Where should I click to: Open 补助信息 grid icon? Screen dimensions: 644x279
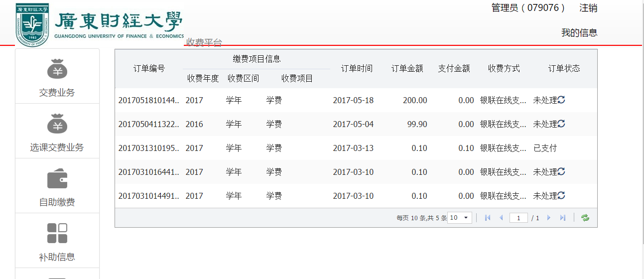tap(57, 234)
